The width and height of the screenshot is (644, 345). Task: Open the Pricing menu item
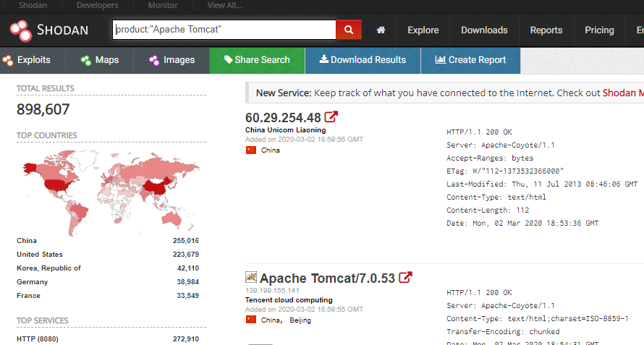[x=598, y=30]
